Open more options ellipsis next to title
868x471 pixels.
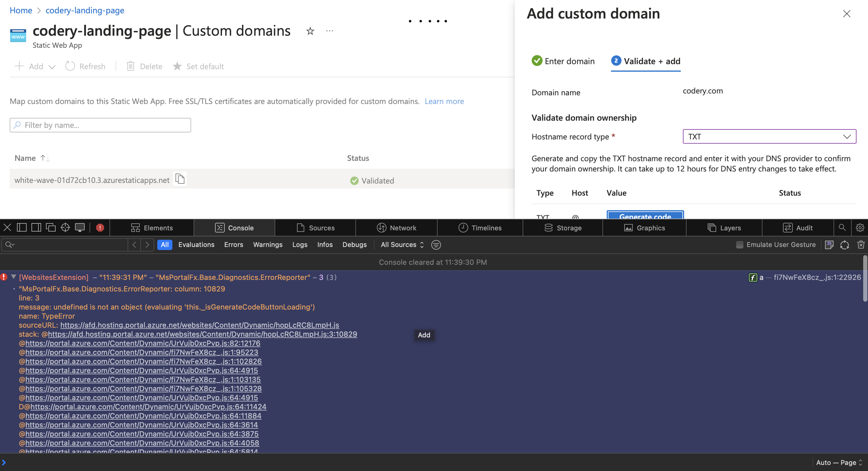point(330,31)
